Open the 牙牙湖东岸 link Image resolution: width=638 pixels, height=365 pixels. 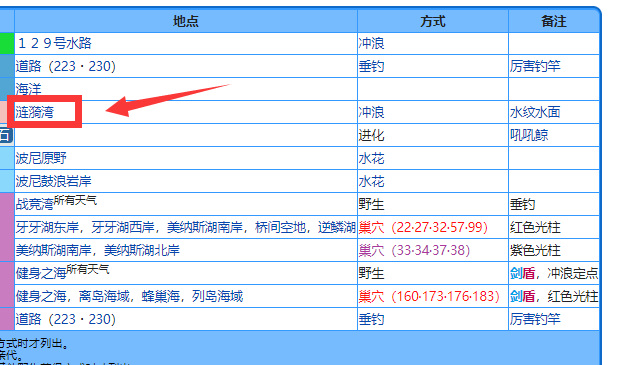[47, 227]
